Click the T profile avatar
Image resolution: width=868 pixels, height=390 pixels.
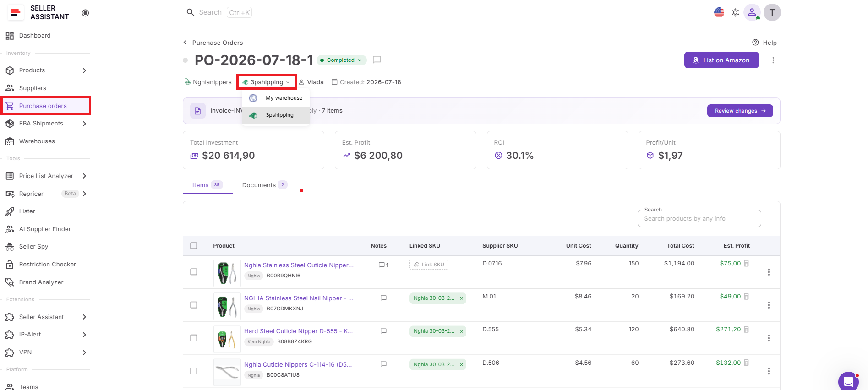(772, 12)
